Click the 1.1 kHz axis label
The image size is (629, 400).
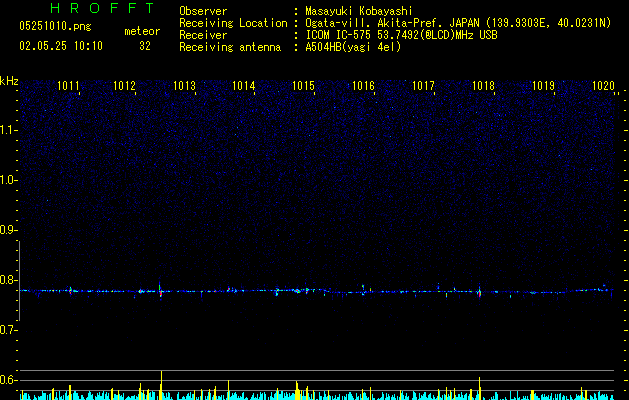tap(9, 130)
